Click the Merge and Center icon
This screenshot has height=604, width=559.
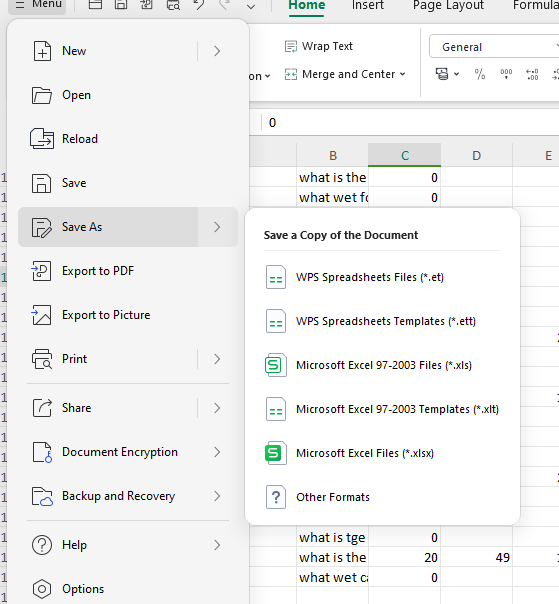(x=291, y=74)
